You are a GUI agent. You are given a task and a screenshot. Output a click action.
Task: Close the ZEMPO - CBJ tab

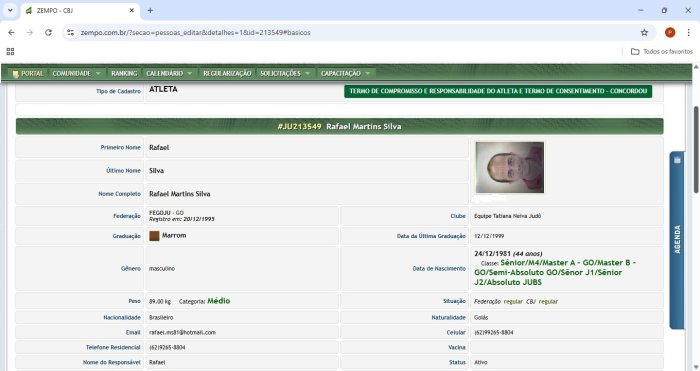(x=132, y=10)
